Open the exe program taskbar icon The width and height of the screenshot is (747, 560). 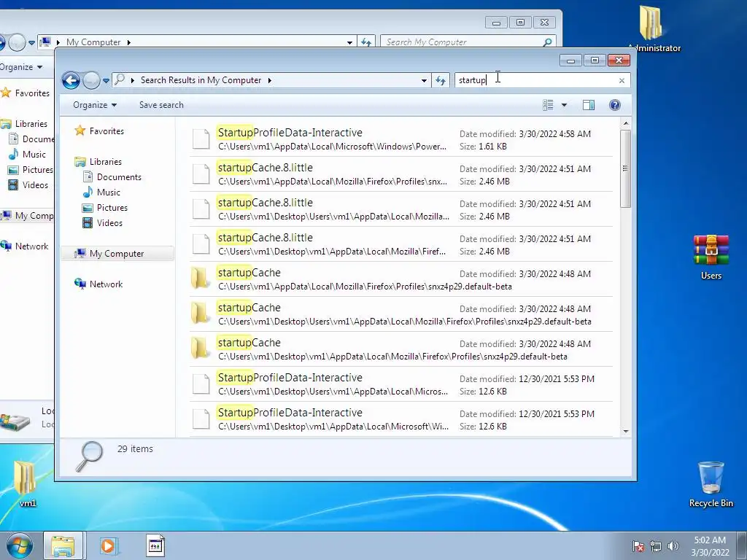coord(155,545)
